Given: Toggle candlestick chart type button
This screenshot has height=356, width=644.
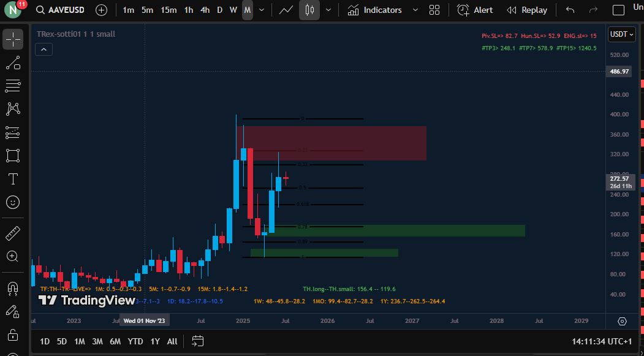Looking at the screenshot, I should click(309, 10).
